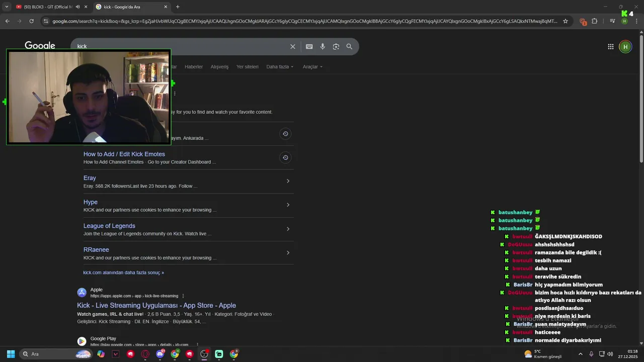The width and height of the screenshot is (644, 362).
Task: Open a new browser tab
Action: 178,7
